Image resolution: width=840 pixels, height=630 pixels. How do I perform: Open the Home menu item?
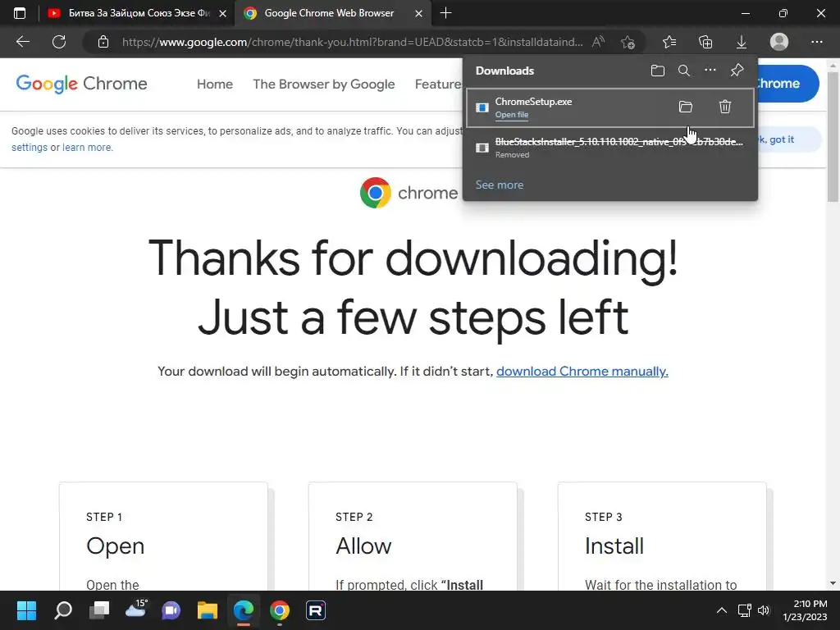215,84
